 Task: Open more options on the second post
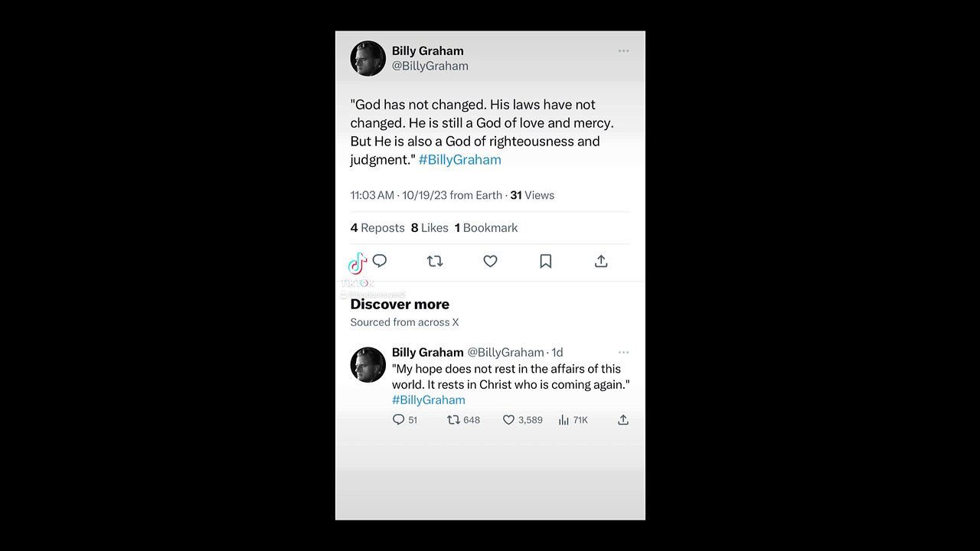pyautogui.click(x=623, y=353)
